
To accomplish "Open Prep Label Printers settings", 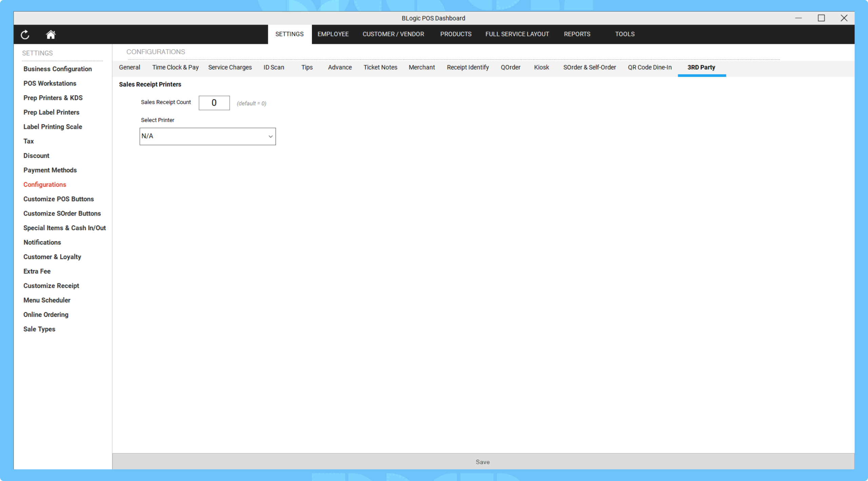I will [51, 112].
